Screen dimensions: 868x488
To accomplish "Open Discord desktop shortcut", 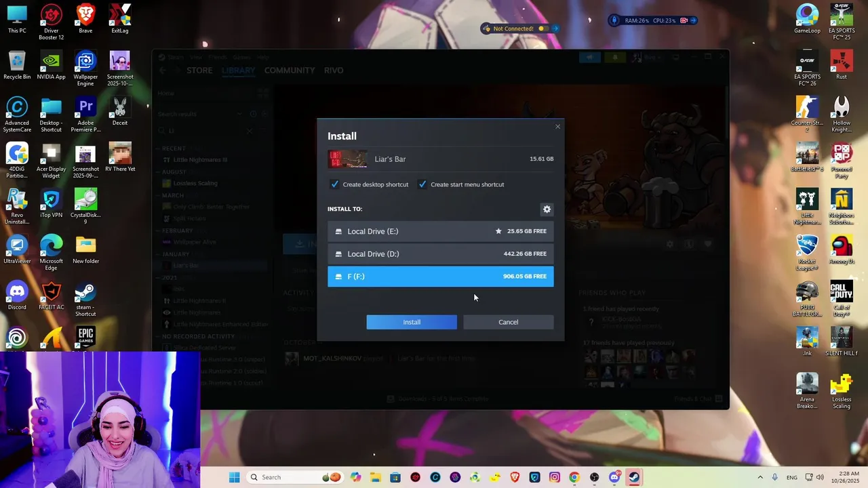I will pyautogui.click(x=17, y=296).
